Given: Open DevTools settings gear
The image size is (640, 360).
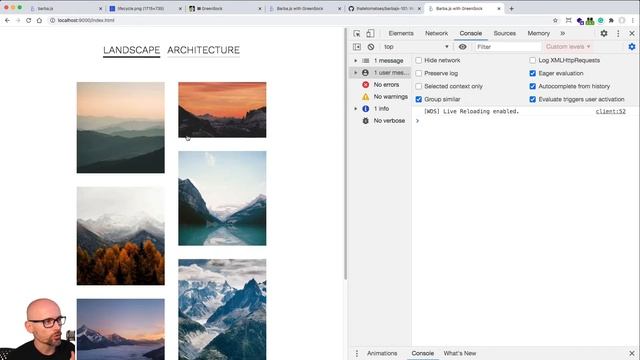Looking at the screenshot, I should click(604, 33).
